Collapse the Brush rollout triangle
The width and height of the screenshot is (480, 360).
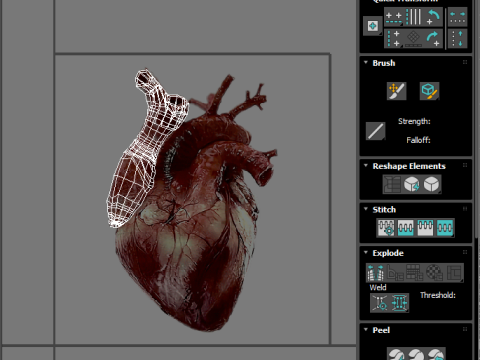[x=366, y=62]
